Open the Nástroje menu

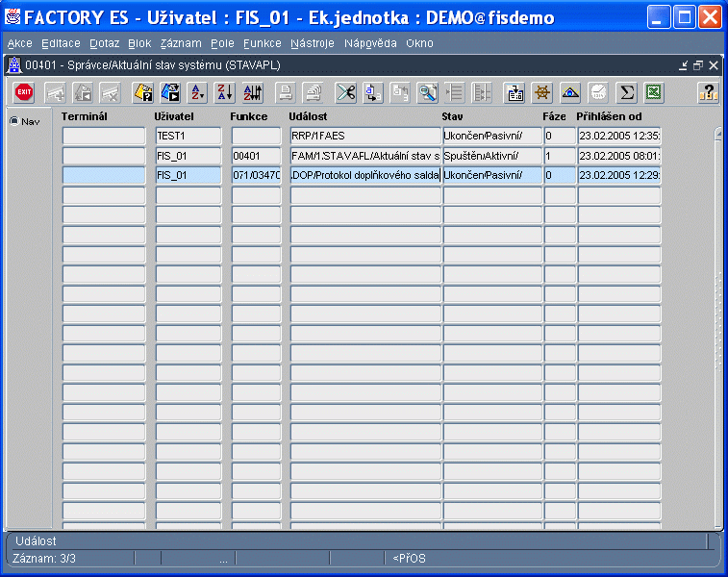(x=313, y=43)
